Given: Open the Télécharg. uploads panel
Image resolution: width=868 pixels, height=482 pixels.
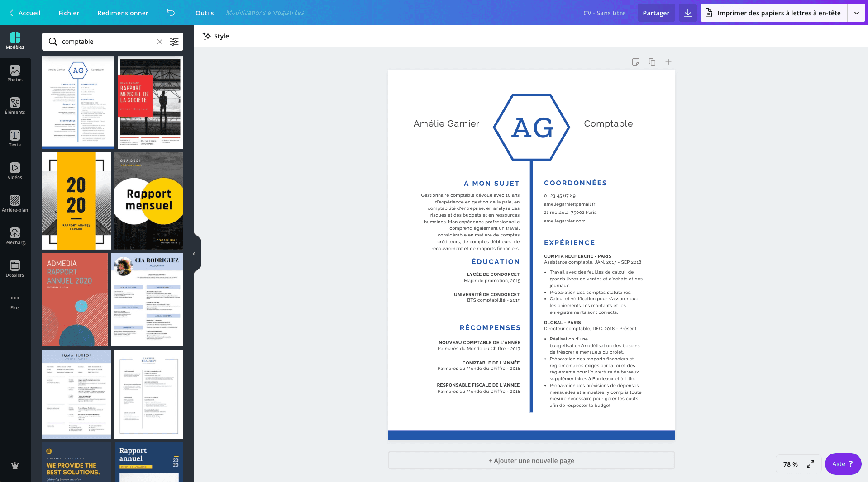Looking at the screenshot, I should tap(15, 236).
